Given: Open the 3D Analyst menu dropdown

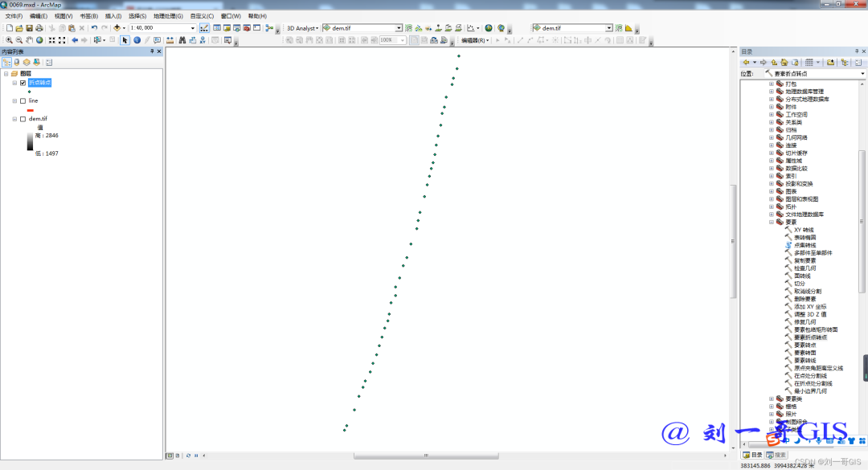Looking at the screenshot, I should [302, 28].
